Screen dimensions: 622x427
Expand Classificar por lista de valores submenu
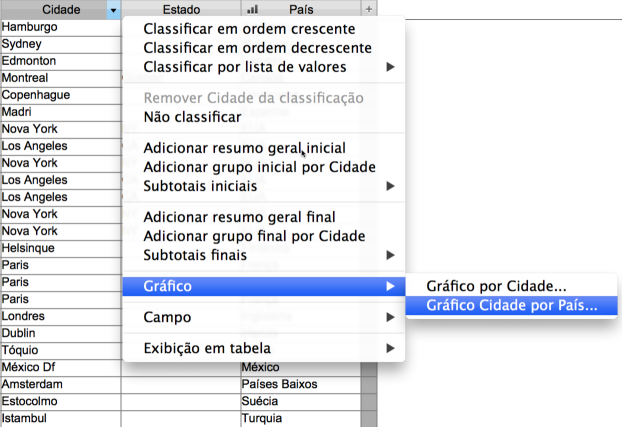point(264,67)
